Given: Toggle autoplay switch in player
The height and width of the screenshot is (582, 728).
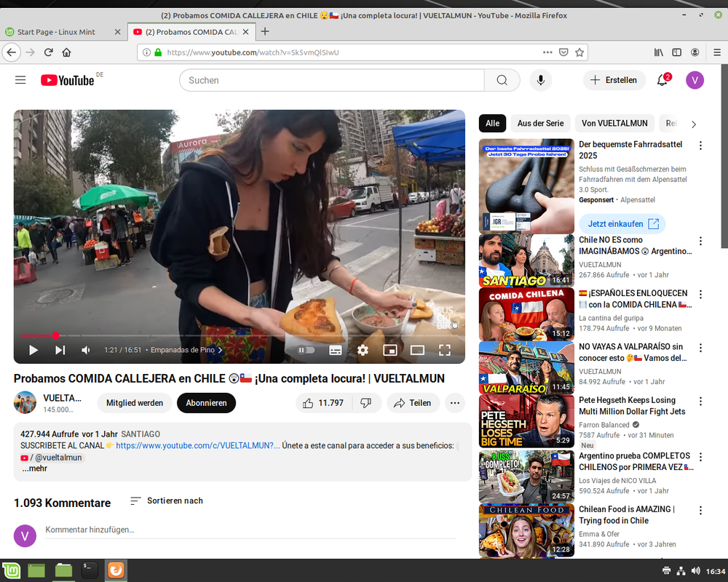Looking at the screenshot, I should 306,350.
